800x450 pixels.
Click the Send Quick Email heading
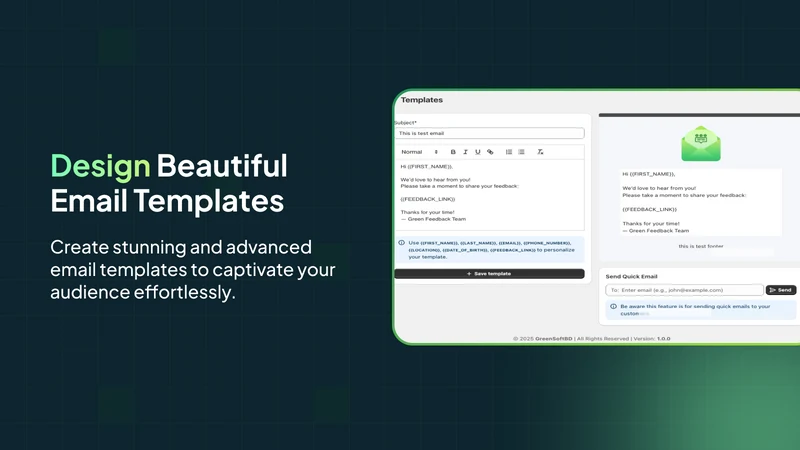tap(631, 277)
